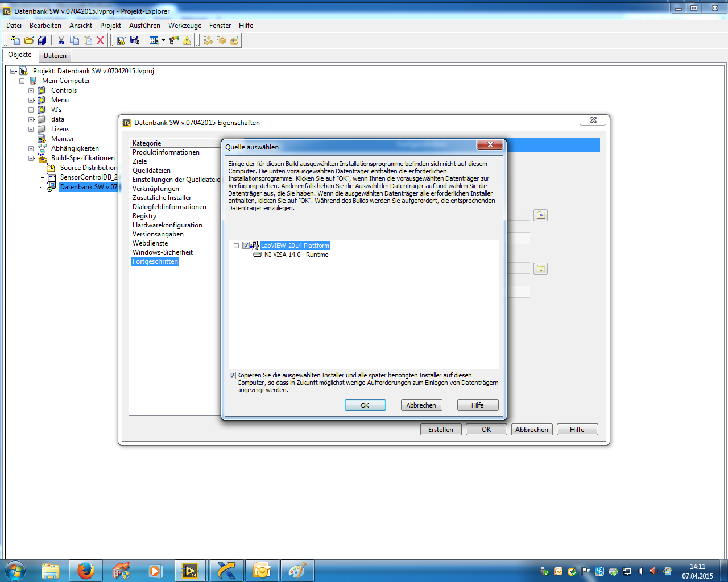The width and height of the screenshot is (728, 582).
Task: Click the Save All toolbar icon
Action: [x=42, y=40]
